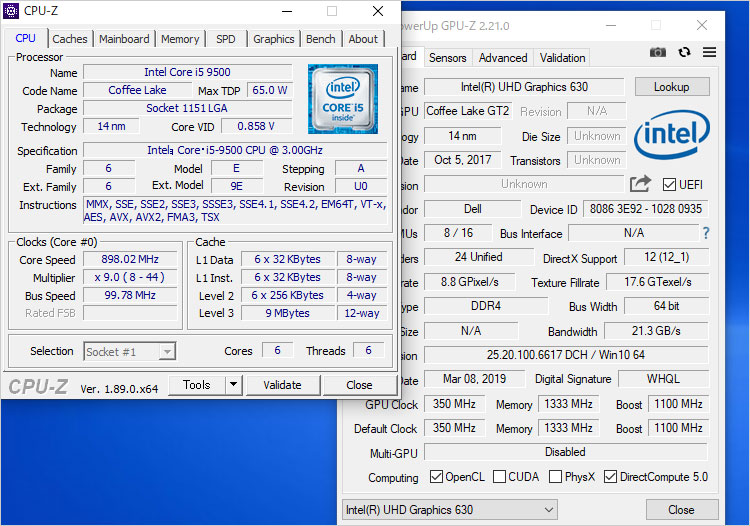Click the Level 3 cache value '9 MBytes'
The height and width of the screenshot is (526, 750).
pos(287,313)
